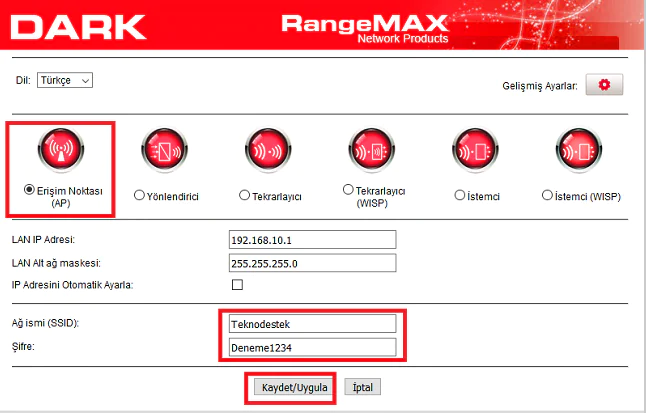
Task: Click the Tekrarlayıcı repeater mode icon
Action: pos(268,150)
